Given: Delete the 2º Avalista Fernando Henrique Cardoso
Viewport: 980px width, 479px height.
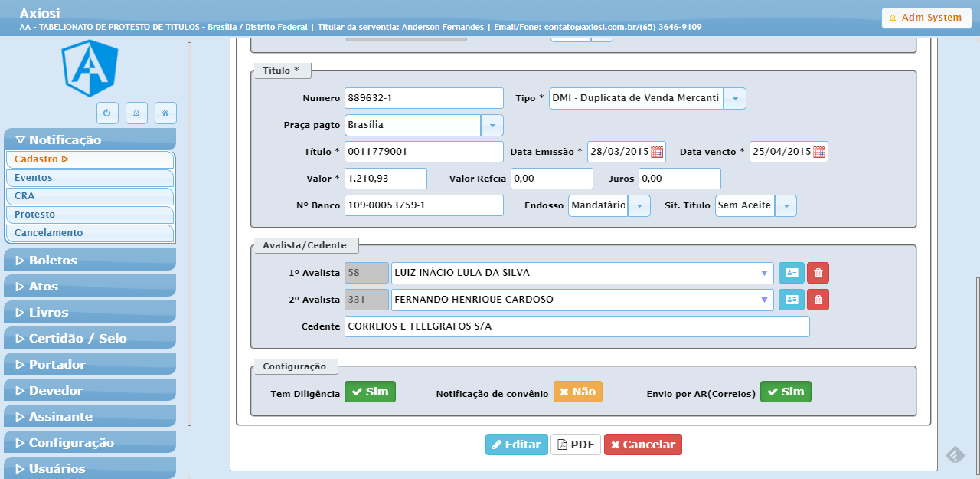Looking at the screenshot, I should coord(818,299).
